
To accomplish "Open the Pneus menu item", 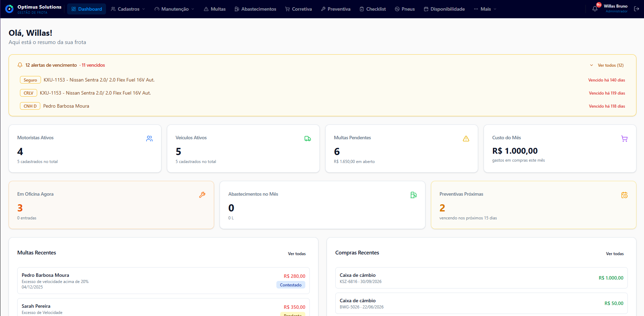I will tap(405, 9).
